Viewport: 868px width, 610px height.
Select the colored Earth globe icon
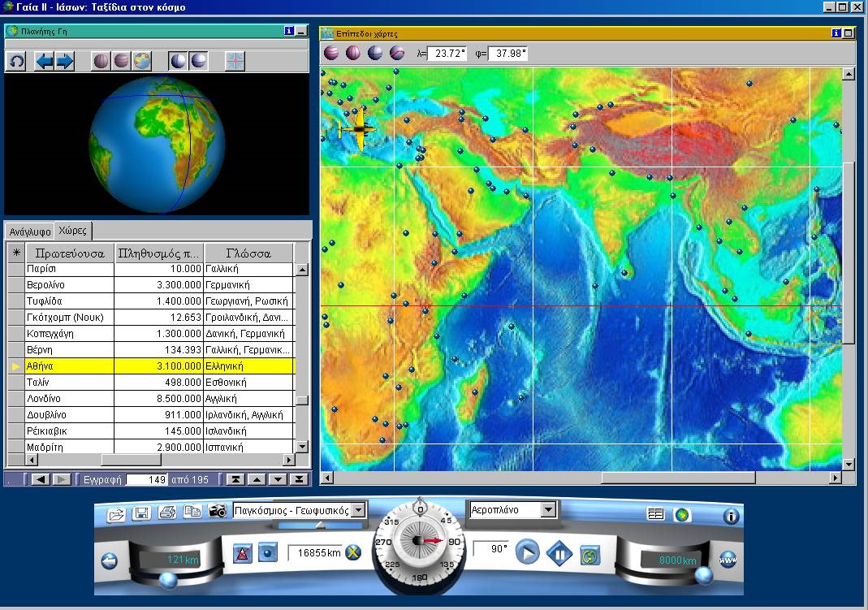coord(142,61)
